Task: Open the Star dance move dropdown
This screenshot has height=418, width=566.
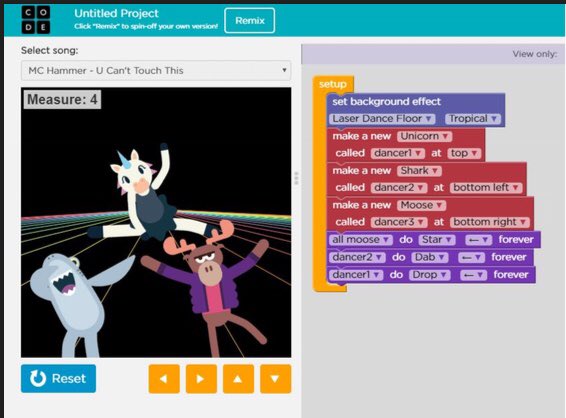Action: click(x=437, y=240)
